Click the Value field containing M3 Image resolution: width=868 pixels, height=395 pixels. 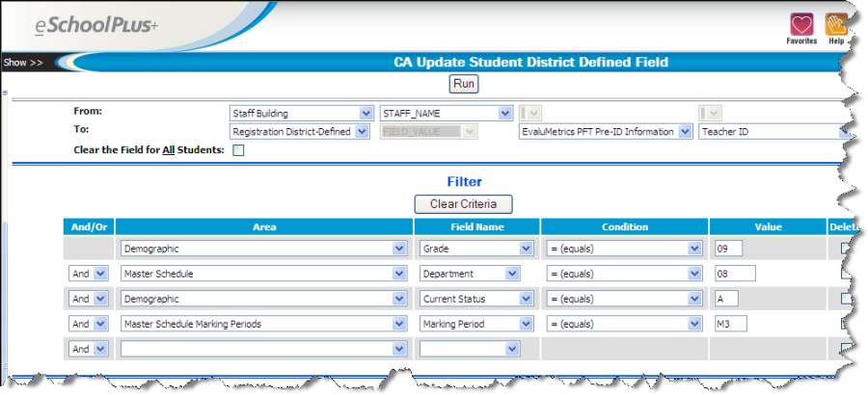[730, 324]
